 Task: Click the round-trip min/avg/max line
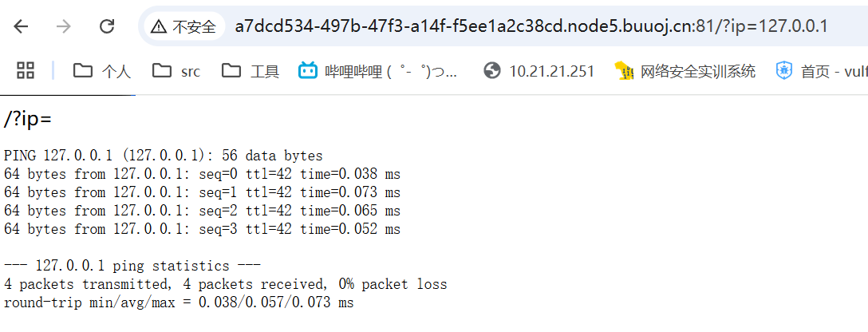pyautogui.click(x=179, y=302)
